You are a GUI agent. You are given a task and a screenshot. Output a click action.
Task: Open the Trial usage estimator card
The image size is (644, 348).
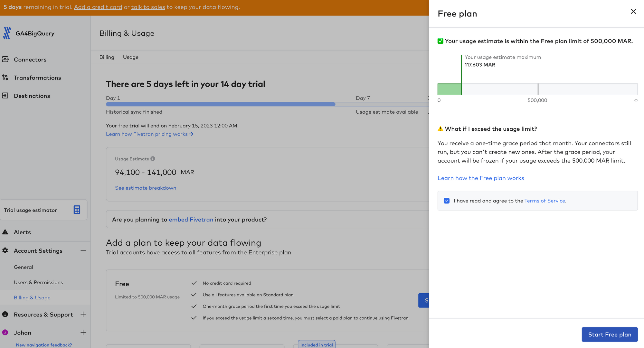(43, 210)
